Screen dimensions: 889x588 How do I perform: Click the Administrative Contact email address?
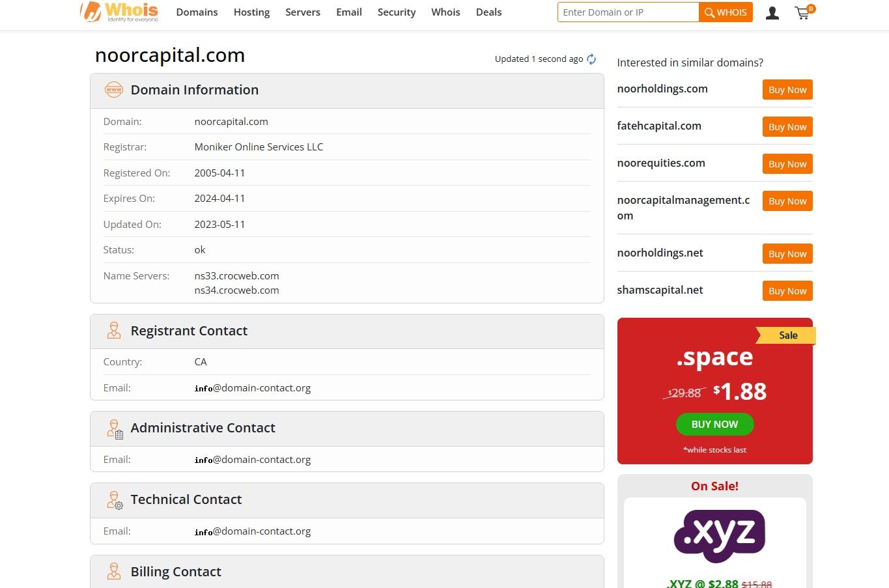[253, 460]
